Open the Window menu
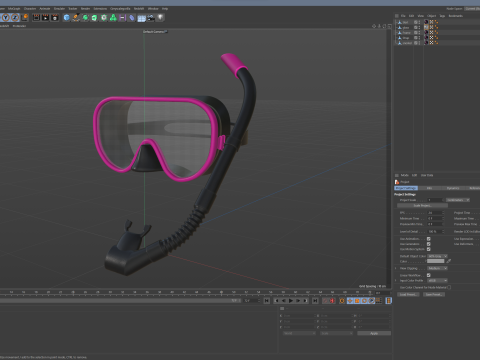The image size is (480, 360). point(153,9)
